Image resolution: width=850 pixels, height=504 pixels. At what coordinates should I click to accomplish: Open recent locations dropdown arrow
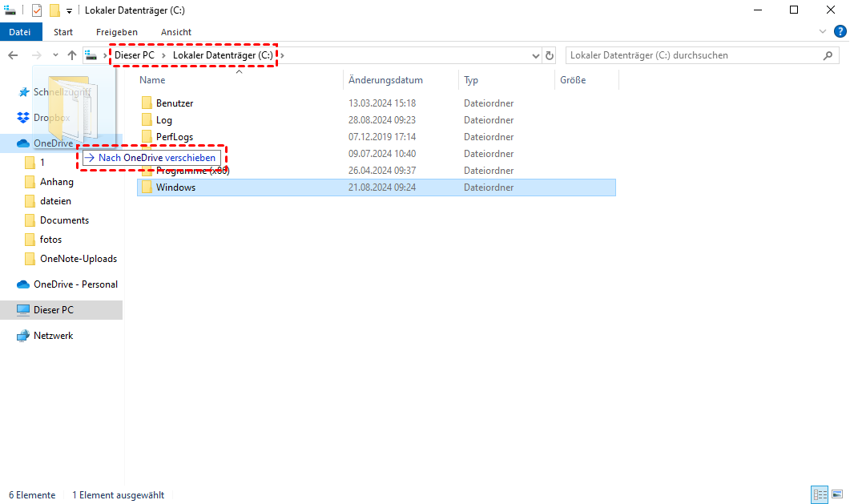click(x=55, y=55)
